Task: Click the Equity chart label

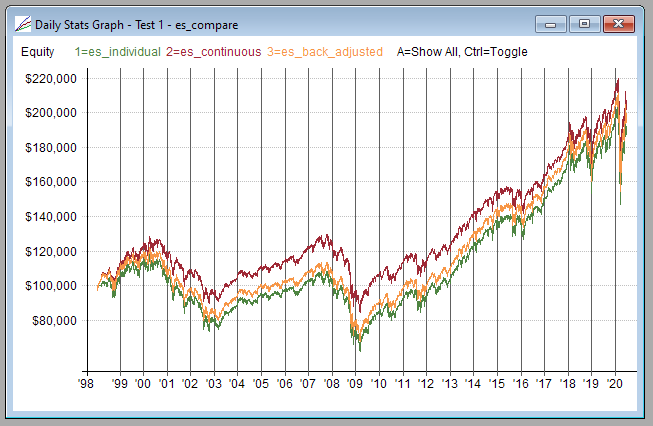Action: coord(38,51)
